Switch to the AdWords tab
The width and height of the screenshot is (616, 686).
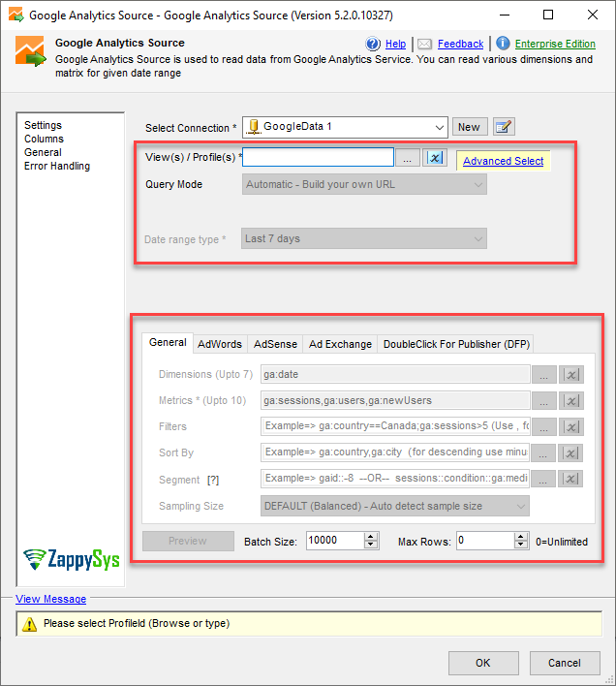(220, 344)
